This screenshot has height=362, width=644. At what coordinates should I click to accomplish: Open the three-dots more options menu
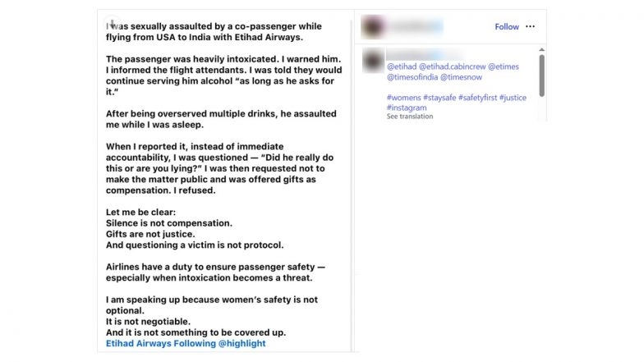tap(531, 26)
